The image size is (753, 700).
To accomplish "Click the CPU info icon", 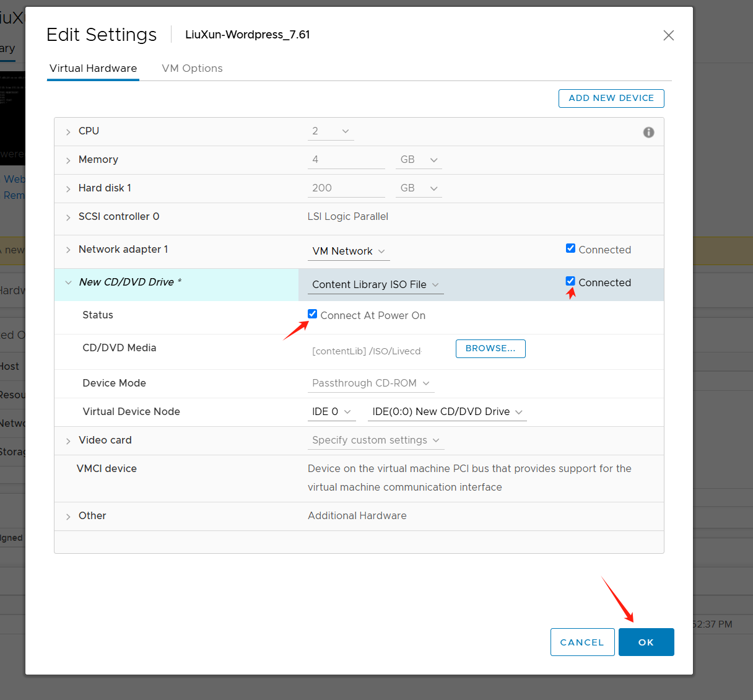I will pos(648,132).
